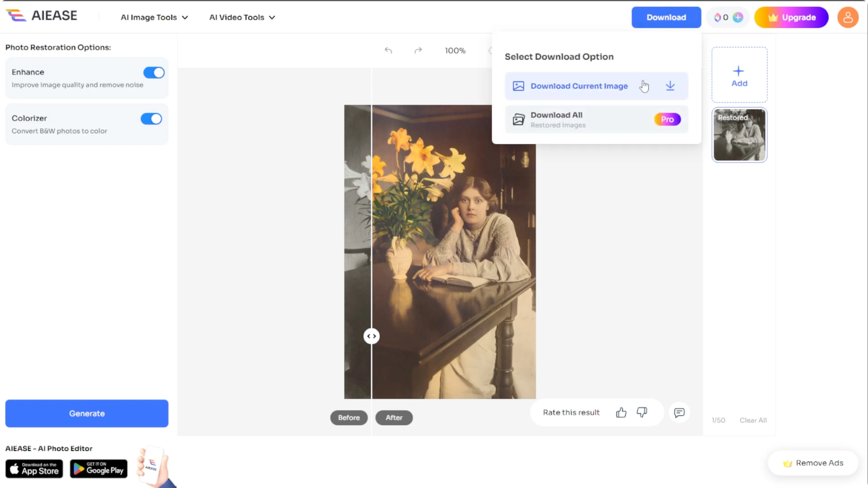This screenshot has width=868, height=488.
Task: Click the Download All gallery icon
Action: click(518, 119)
